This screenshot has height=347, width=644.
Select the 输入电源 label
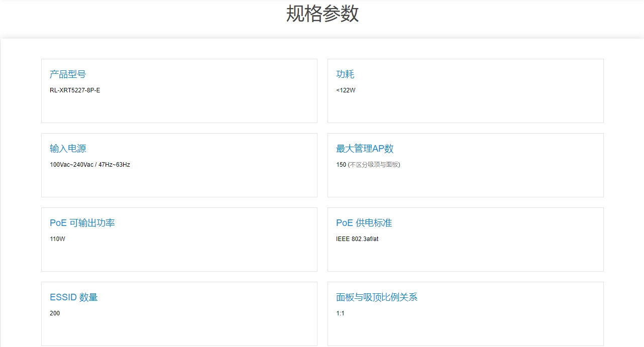click(68, 149)
